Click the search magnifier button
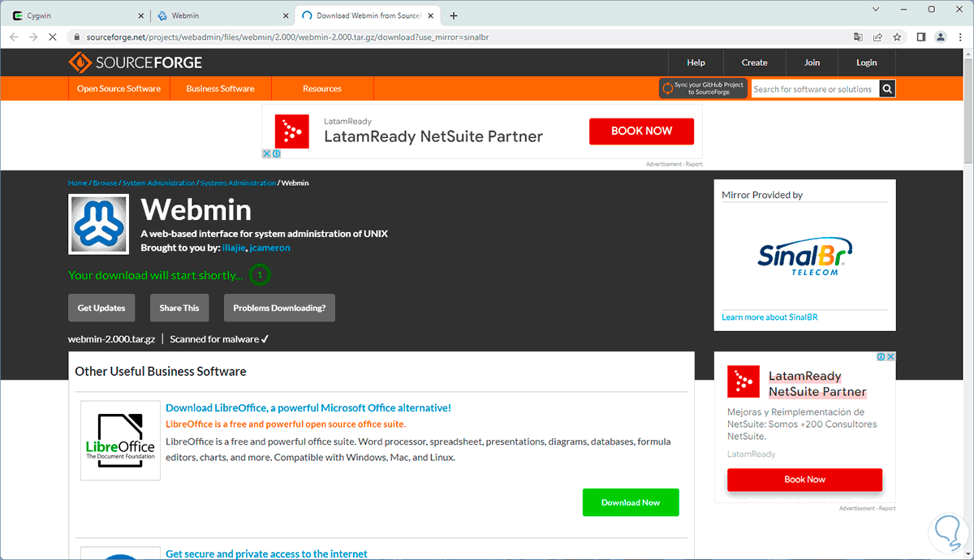Image resolution: width=974 pixels, height=560 pixels. [888, 89]
